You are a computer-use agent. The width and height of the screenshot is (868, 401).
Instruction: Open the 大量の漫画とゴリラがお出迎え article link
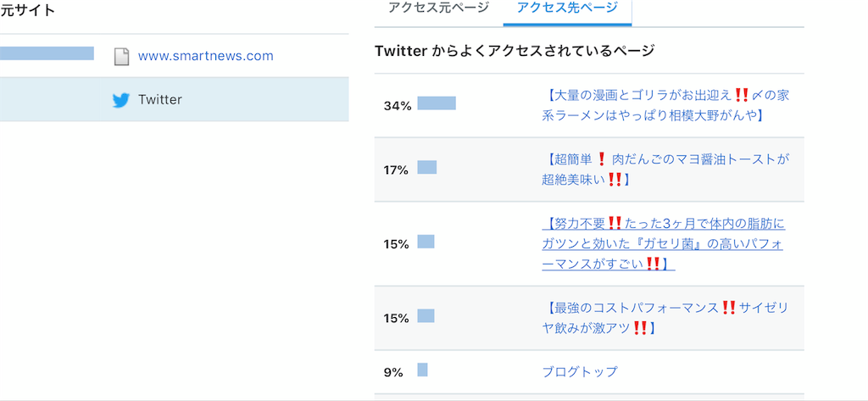coord(665,105)
